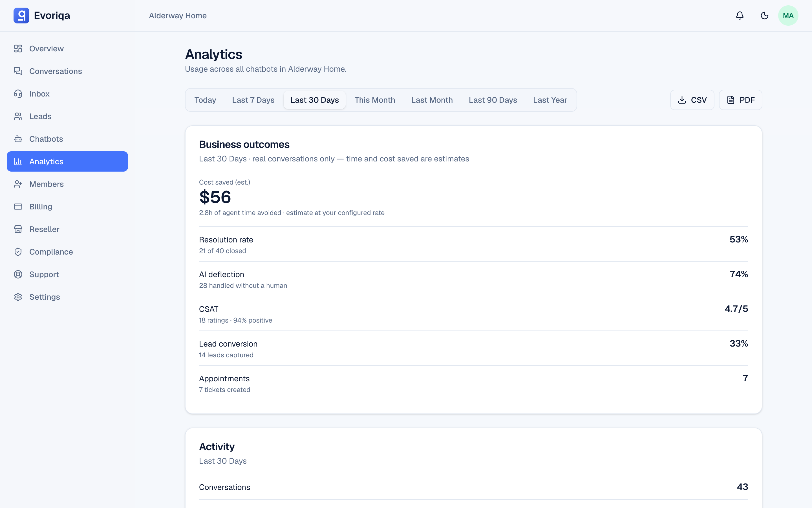The image size is (812, 508).
Task: Click the 74% deflection value
Action: 738,274
